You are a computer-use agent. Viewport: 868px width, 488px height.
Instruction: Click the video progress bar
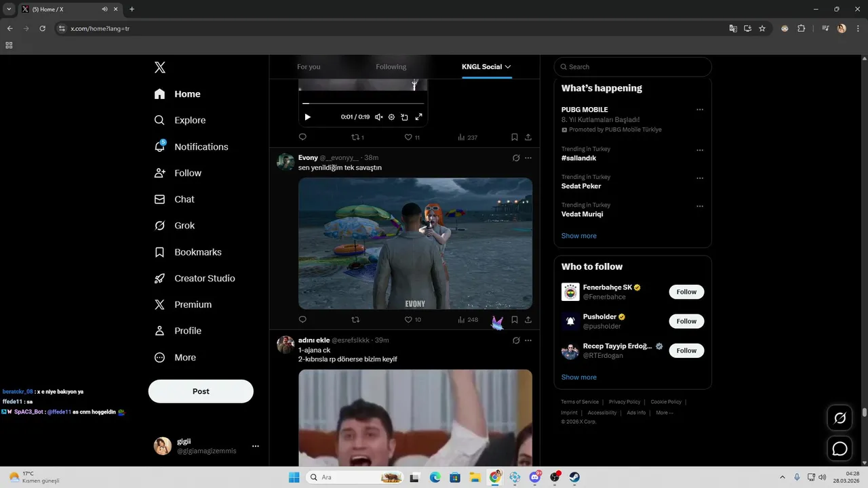tap(363, 103)
